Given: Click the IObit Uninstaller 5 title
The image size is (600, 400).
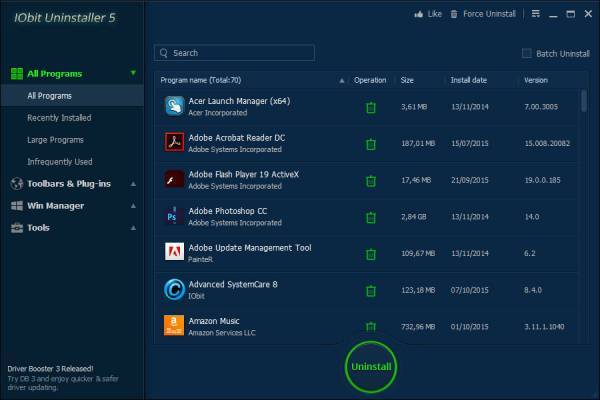Looking at the screenshot, I should point(65,18).
